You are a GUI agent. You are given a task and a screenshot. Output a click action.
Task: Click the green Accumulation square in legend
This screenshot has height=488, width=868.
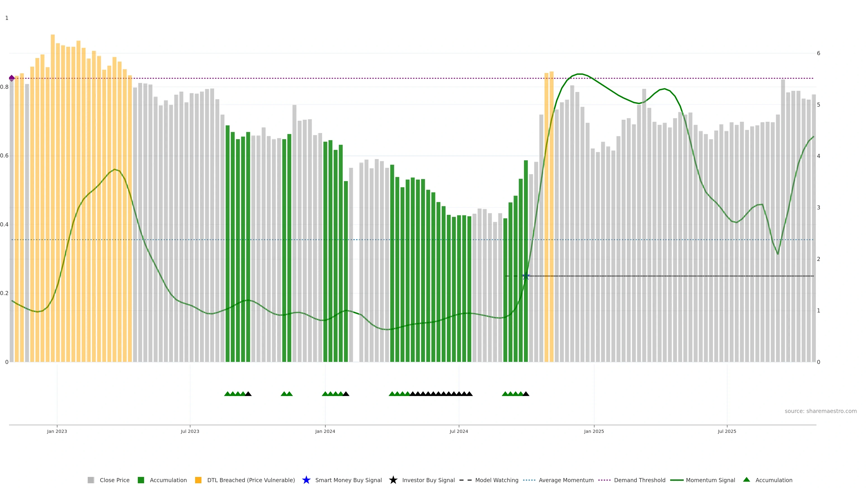click(x=141, y=480)
